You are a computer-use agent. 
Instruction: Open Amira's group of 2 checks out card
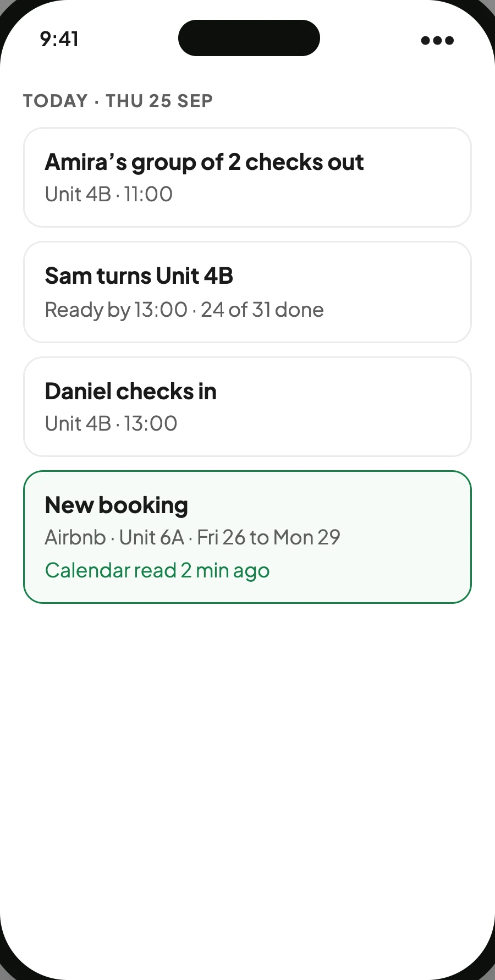point(248,177)
